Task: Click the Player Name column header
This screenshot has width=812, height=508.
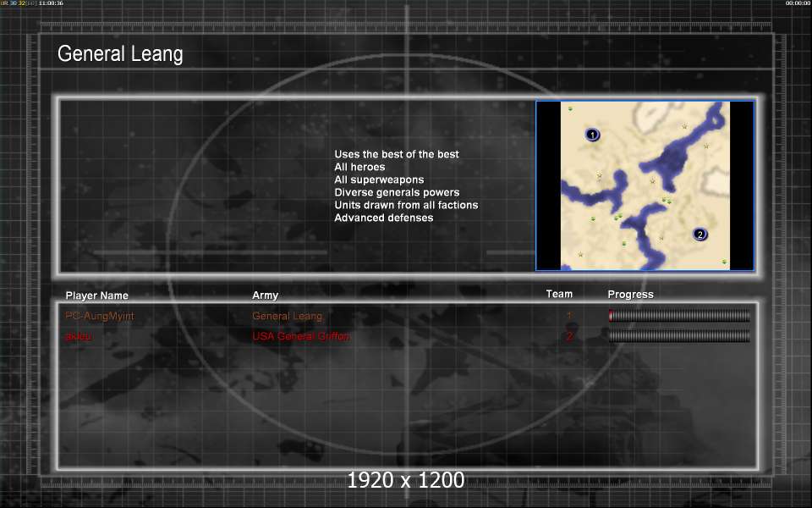Action: 96,295
